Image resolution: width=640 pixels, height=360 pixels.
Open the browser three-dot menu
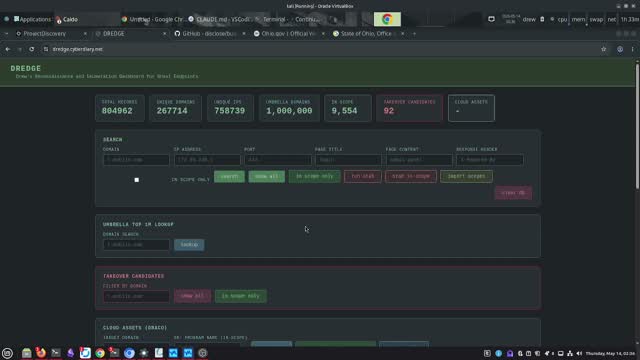click(x=632, y=49)
